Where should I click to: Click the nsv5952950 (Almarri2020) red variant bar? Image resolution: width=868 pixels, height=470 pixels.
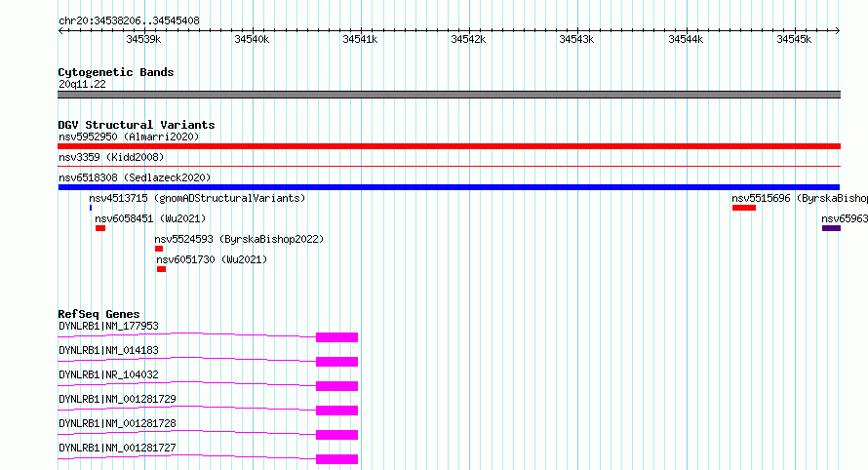click(x=449, y=146)
